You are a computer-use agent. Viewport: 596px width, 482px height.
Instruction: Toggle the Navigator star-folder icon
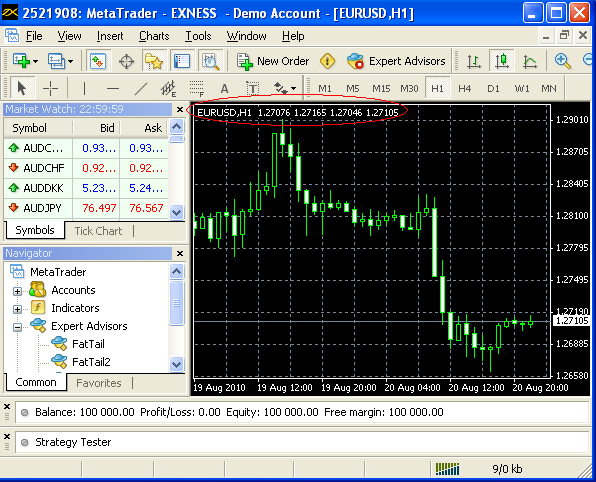click(x=154, y=61)
